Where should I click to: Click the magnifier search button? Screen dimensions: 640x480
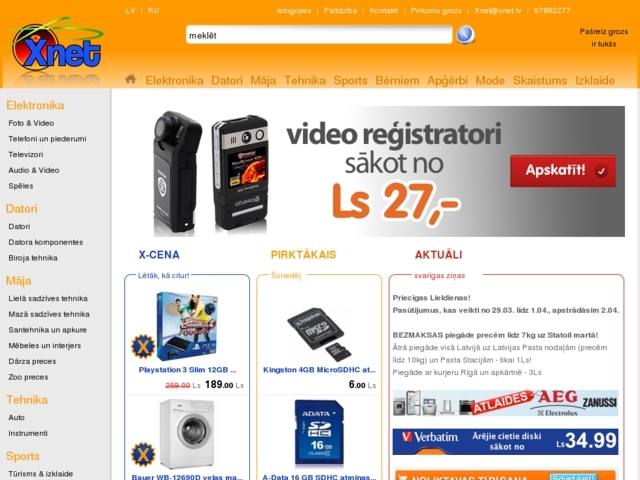pyautogui.click(x=465, y=35)
